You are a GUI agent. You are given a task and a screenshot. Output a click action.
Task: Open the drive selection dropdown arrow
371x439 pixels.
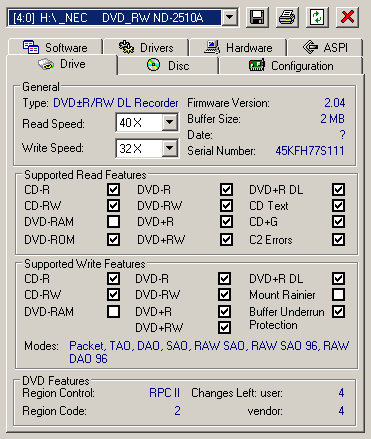coord(229,17)
